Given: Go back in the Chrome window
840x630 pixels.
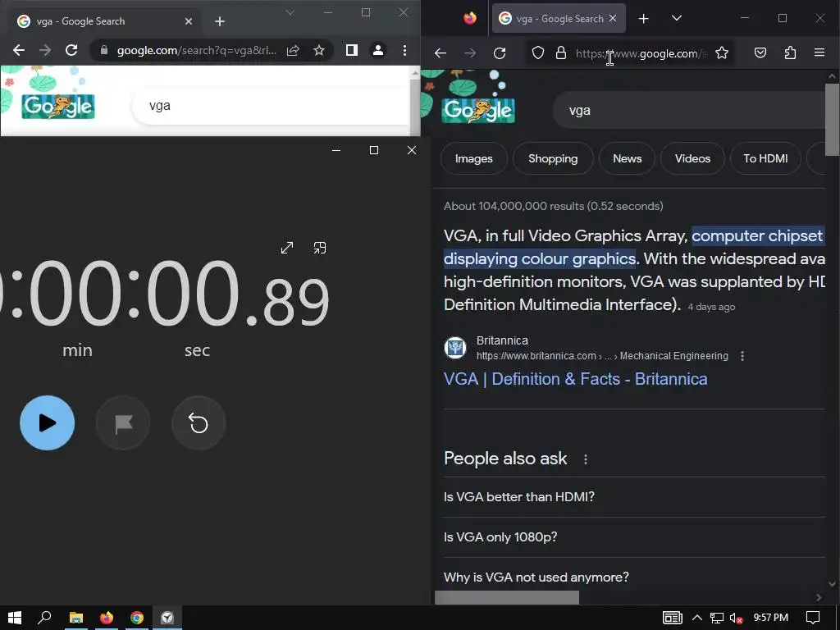Looking at the screenshot, I should click(x=19, y=50).
